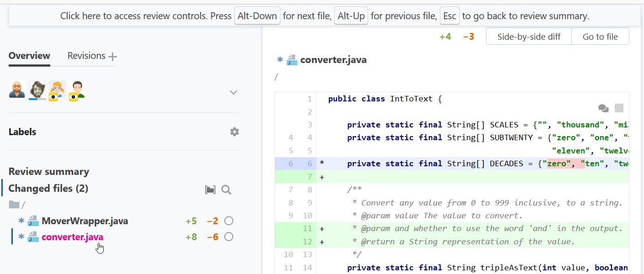Click the Side-by-side diff button
Image resolution: width=644 pixels, height=274 pixels.
(528, 37)
